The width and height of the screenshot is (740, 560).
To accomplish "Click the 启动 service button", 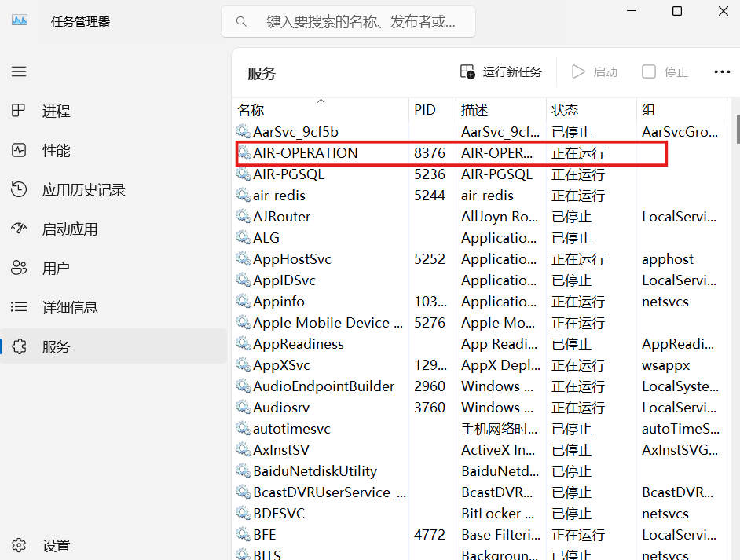I will (x=595, y=71).
